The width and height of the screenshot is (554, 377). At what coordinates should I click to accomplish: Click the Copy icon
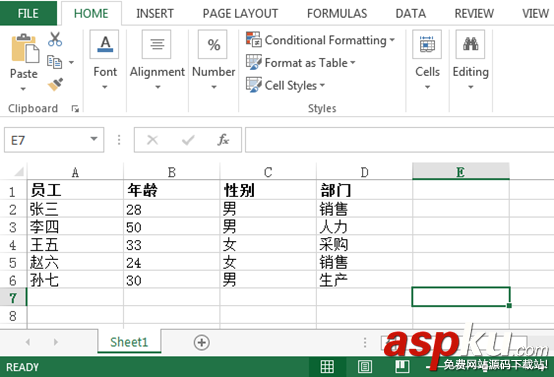click(x=54, y=62)
